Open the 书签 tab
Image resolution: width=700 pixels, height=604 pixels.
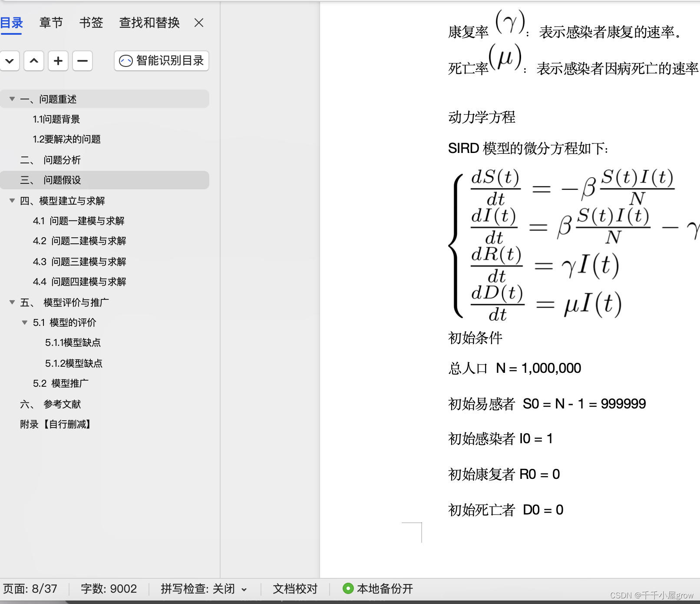(91, 23)
